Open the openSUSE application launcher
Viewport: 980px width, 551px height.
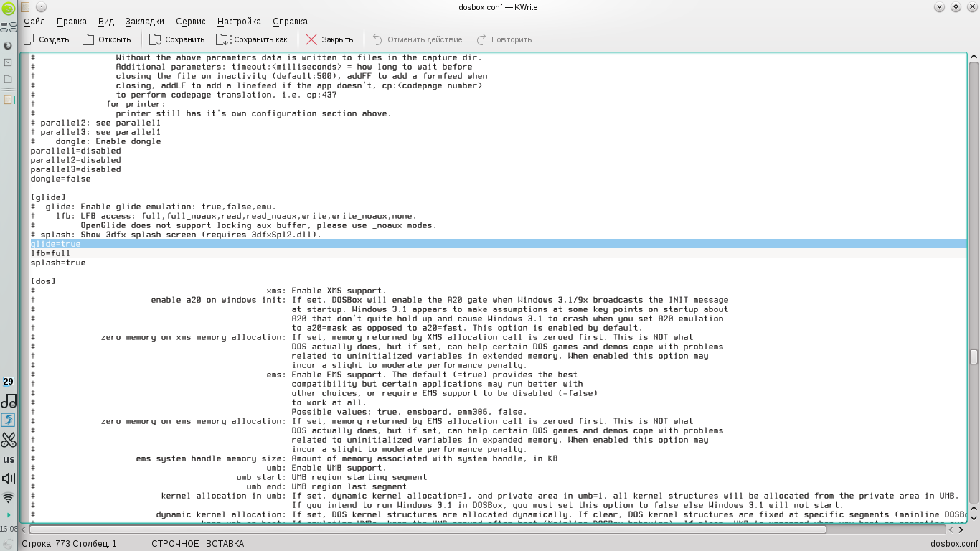pos(9,9)
